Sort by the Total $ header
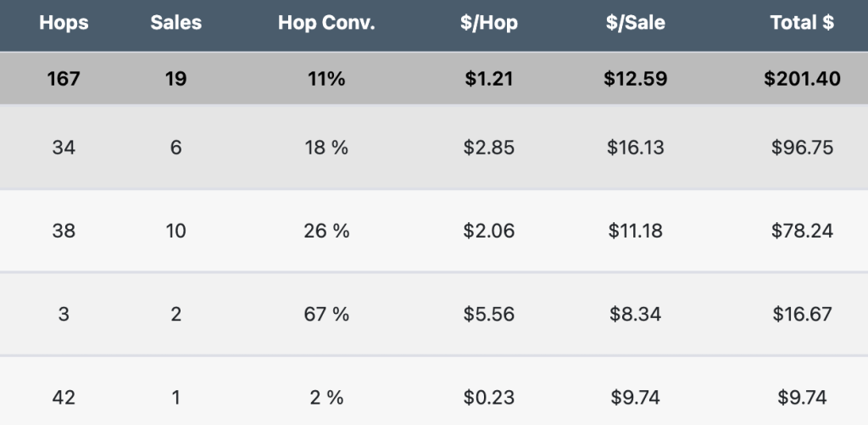 coord(802,24)
